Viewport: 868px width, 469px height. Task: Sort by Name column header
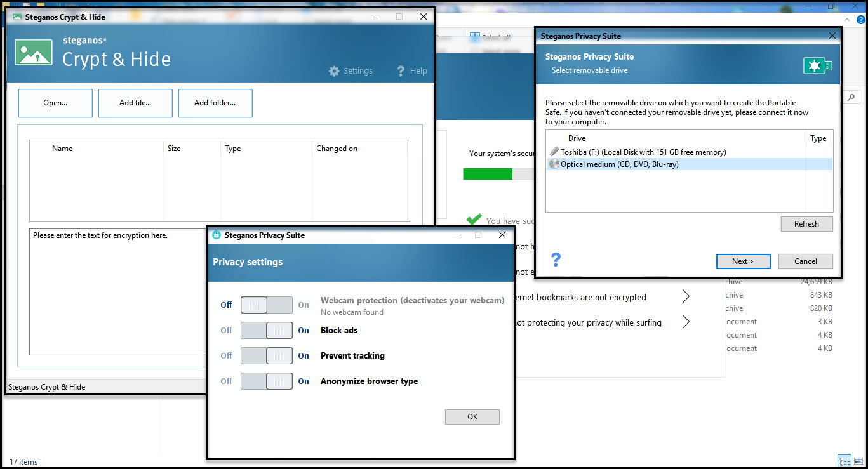tap(62, 149)
